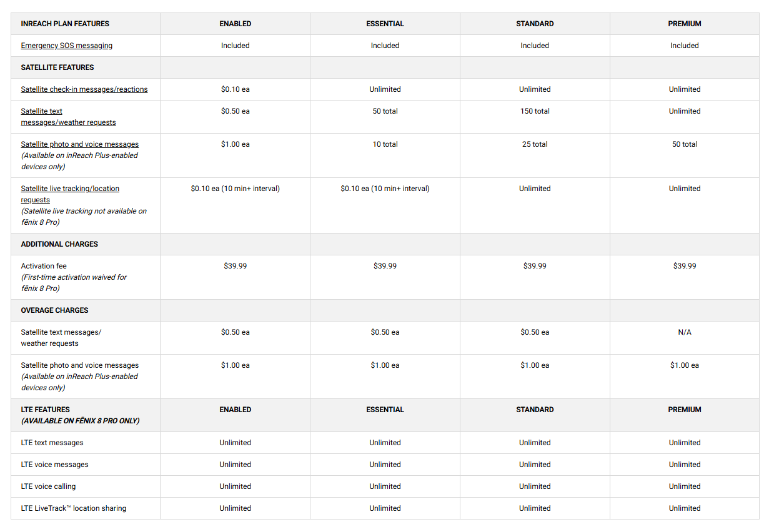
Task: Click the SATELLITE FEATURES section heading
Action: point(57,67)
